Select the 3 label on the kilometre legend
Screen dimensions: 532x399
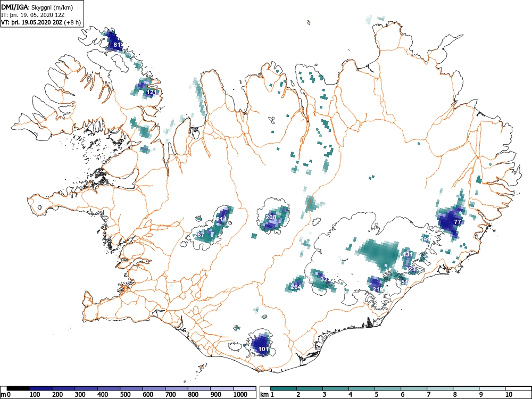coord(325,395)
